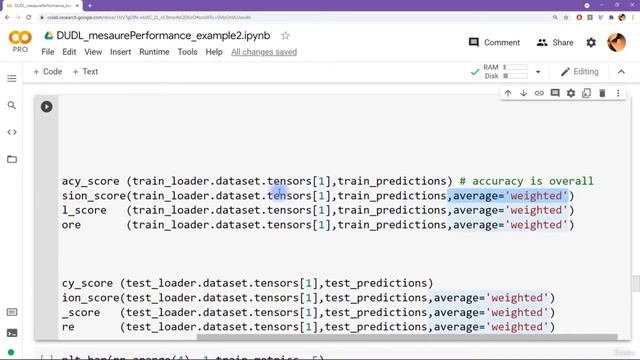This screenshot has height=360, width=640.
Task: Open the search sidebar icon
Action: coord(12,105)
